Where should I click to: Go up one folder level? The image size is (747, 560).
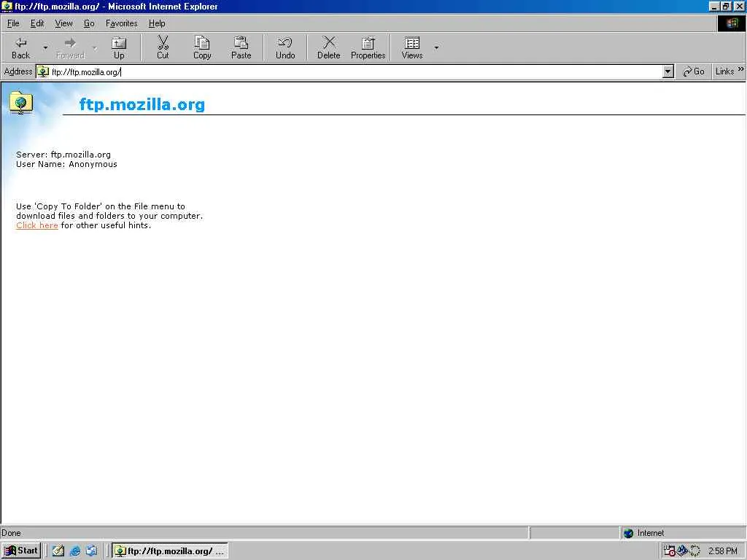click(x=119, y=47)
